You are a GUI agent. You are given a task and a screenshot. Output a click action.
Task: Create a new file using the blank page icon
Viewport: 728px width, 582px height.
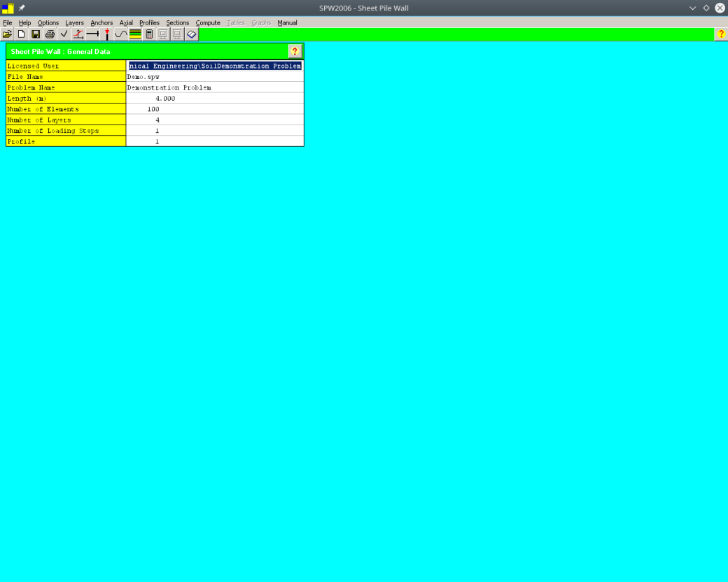[x=21, y=34]
